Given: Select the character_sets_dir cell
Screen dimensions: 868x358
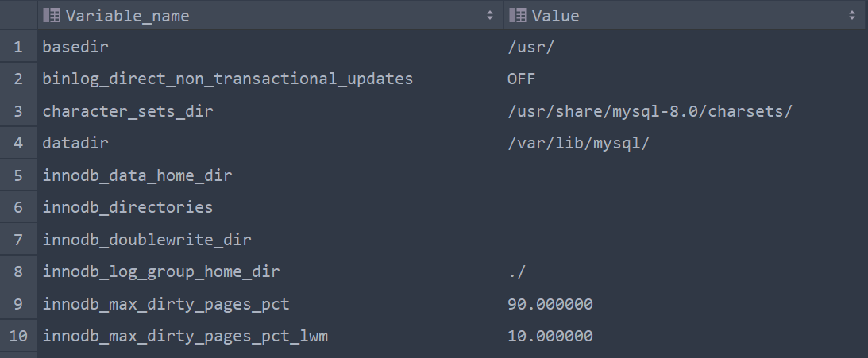Looking at the screenshot, I should pyautogui.click(x=128, y=111).
